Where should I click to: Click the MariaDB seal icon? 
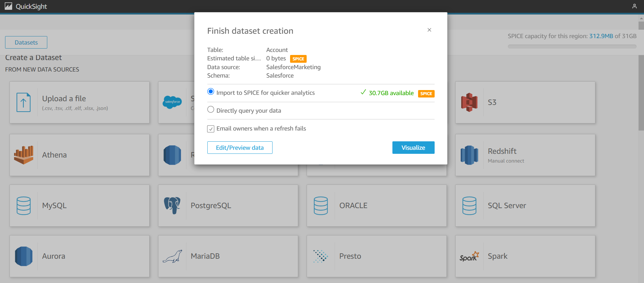point(172,256)
